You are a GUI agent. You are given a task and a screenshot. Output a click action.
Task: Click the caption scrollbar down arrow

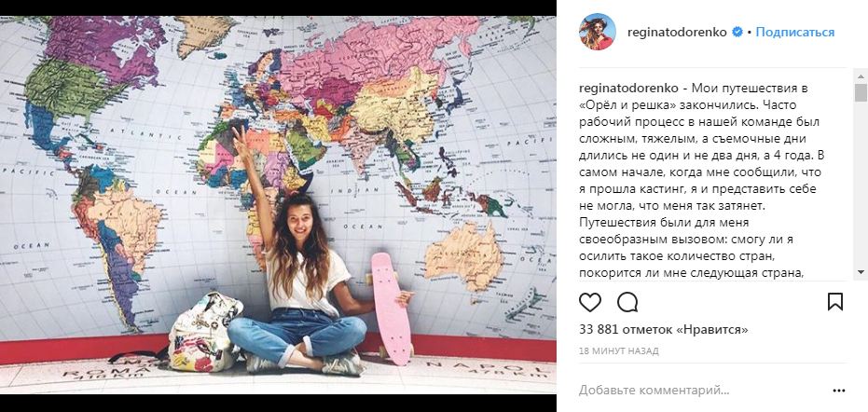point(861,272)
